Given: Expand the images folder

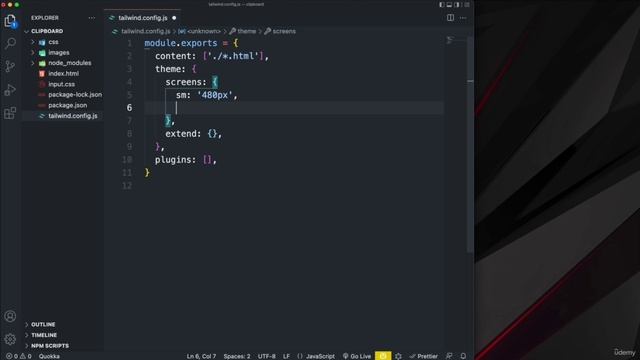Looking at the screenshot, I should [58, 53].
